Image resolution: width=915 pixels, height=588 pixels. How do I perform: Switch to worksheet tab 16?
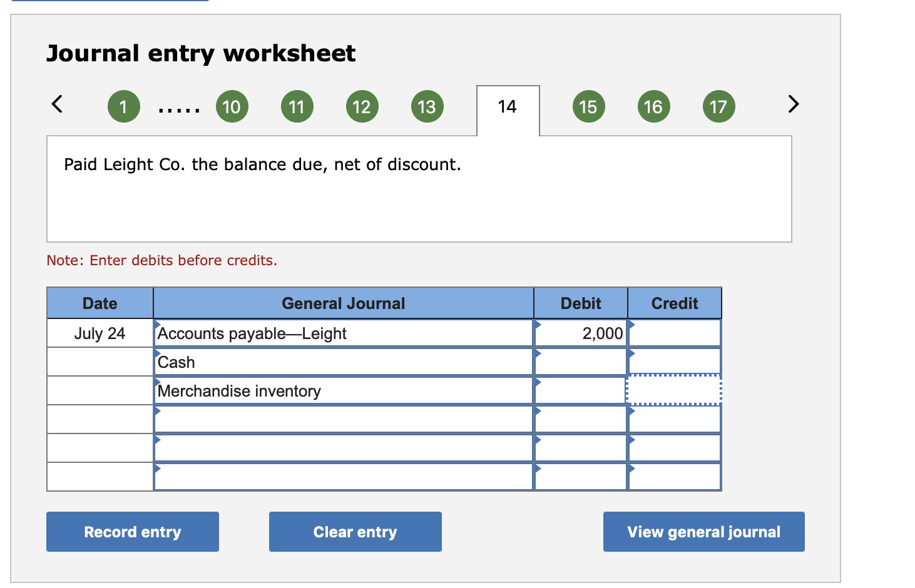pyautogui.click(x=653, y=106)
